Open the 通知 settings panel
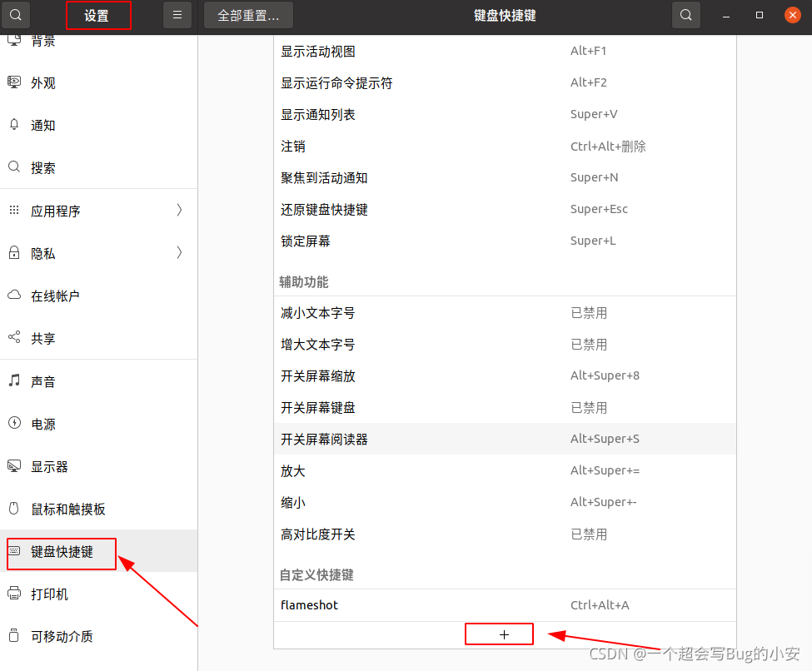Image resolution: width=812 pixels, height=671 pixels. (98, 126)
